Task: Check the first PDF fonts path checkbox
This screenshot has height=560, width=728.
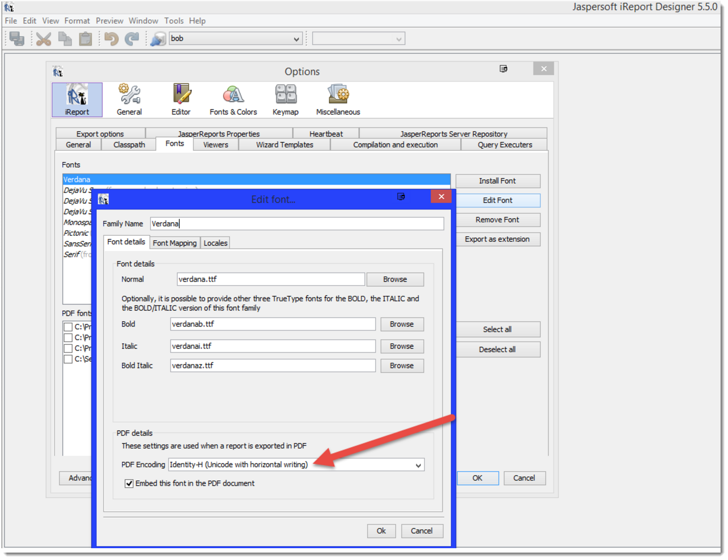Action: click(69, 327)
